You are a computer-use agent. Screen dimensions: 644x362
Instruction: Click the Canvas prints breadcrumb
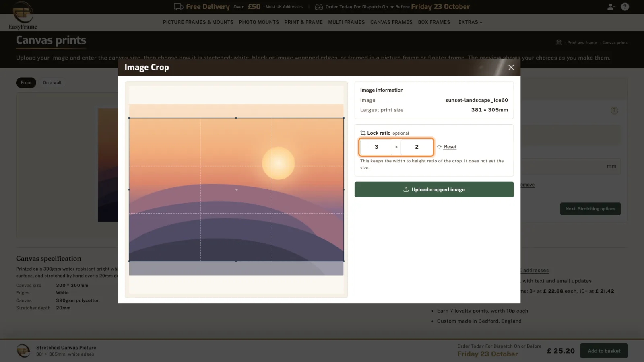(615, 43)
